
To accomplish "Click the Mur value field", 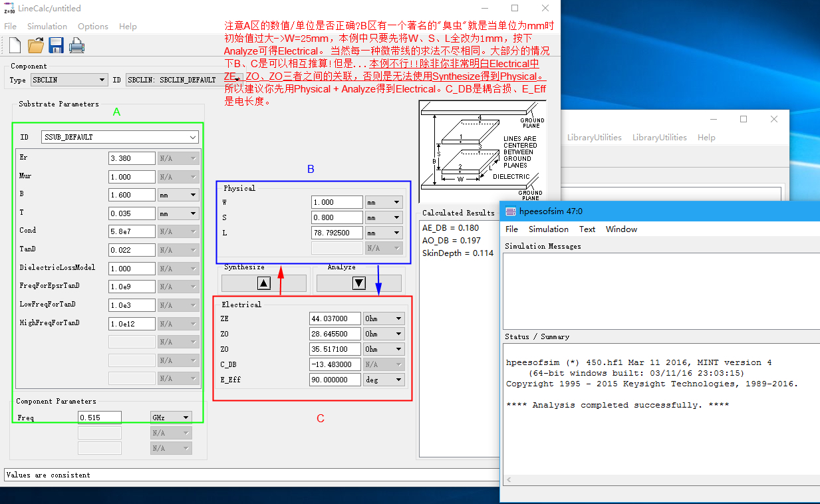I will click(x=132, y=177).
